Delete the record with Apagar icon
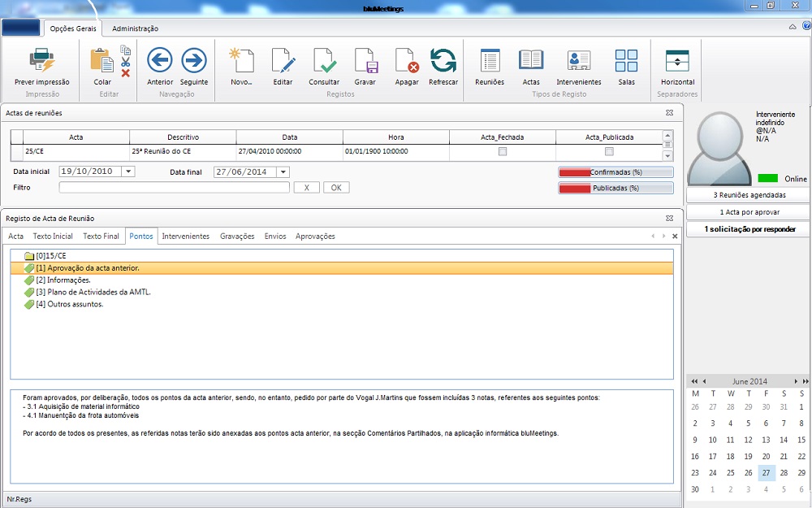 406,61
